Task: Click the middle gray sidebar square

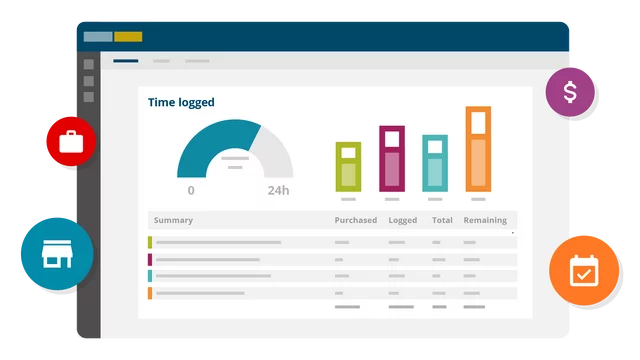Action: (89, 81)
